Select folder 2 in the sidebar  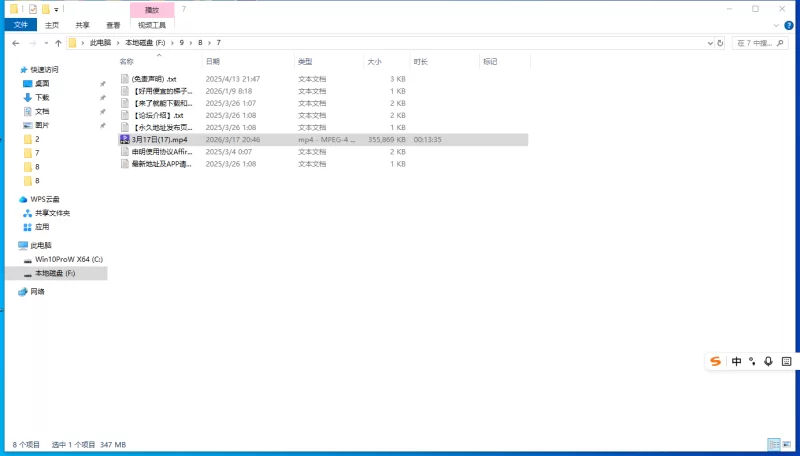37,139
